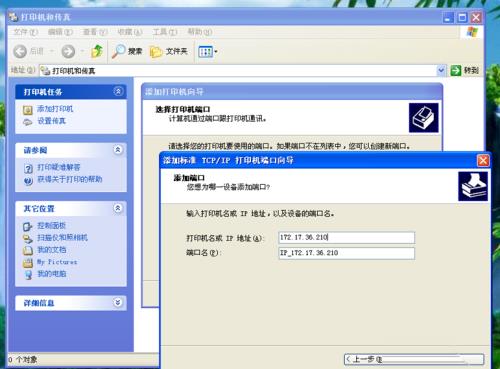Open the File (文件) menu
Viewport: 500px width, 369px height.
point(25,32)
